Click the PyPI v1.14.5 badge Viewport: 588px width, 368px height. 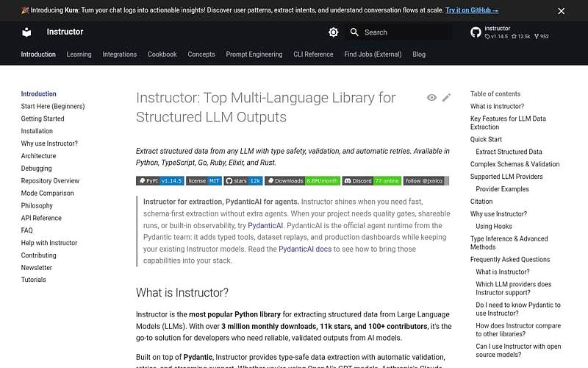tap(160, 181)
